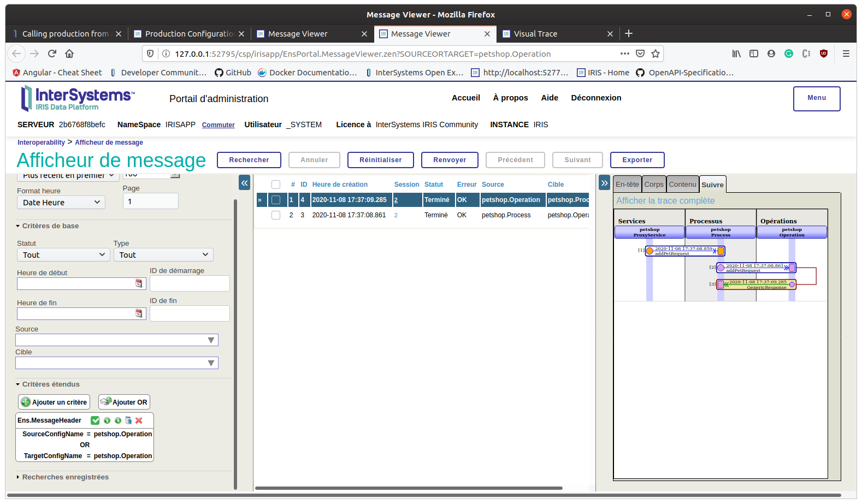The width and height of the screenshot is (862, 504).
Task: Click the green checkmark icon on Ens.MessageHeader
Action: pyautogui.click(x=95, y=420)
